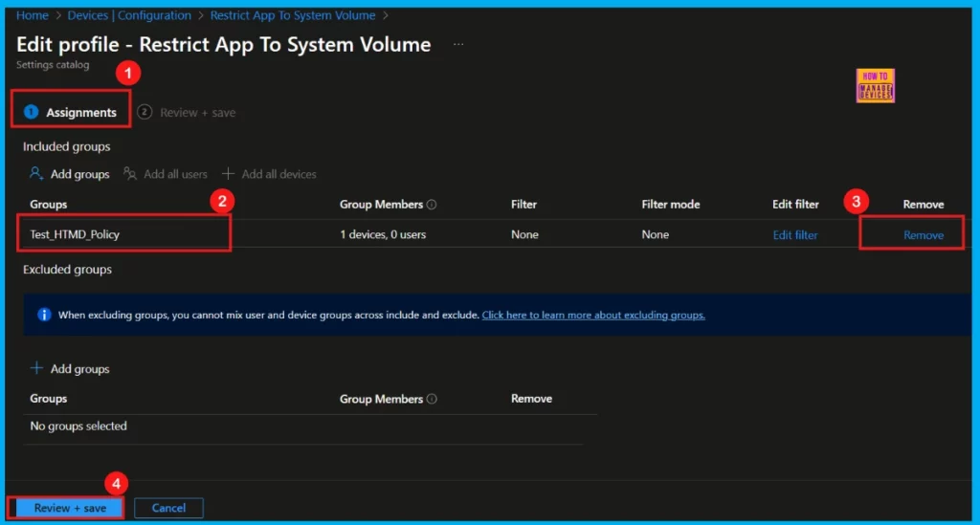Click the Settings catalog subtitle text

(53, 65)
